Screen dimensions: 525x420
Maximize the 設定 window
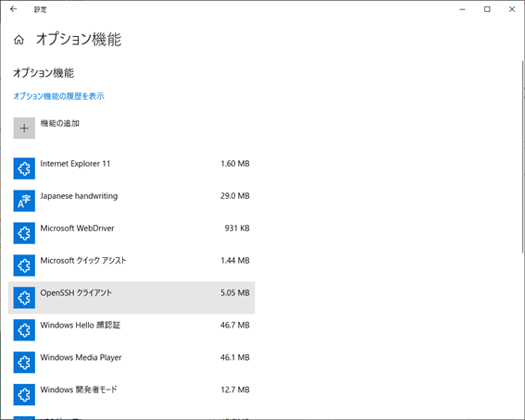click(487, 9)
